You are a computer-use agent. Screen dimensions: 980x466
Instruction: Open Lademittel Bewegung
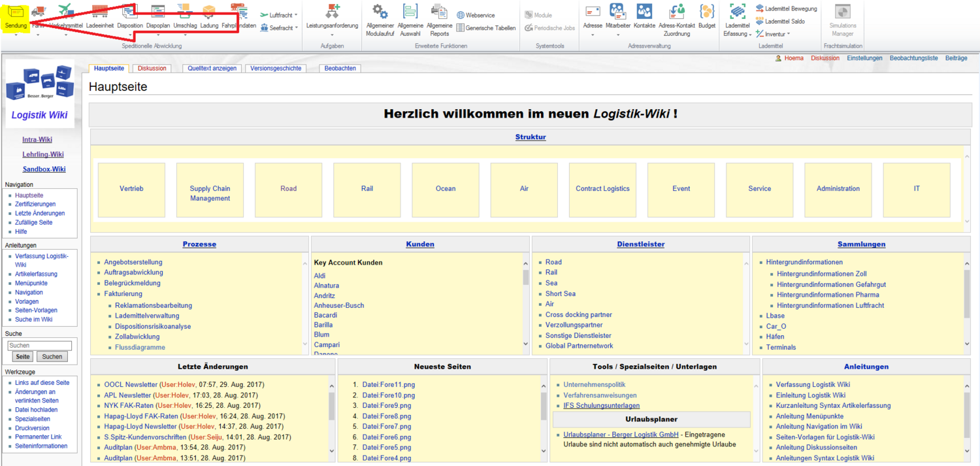(786, 8)
